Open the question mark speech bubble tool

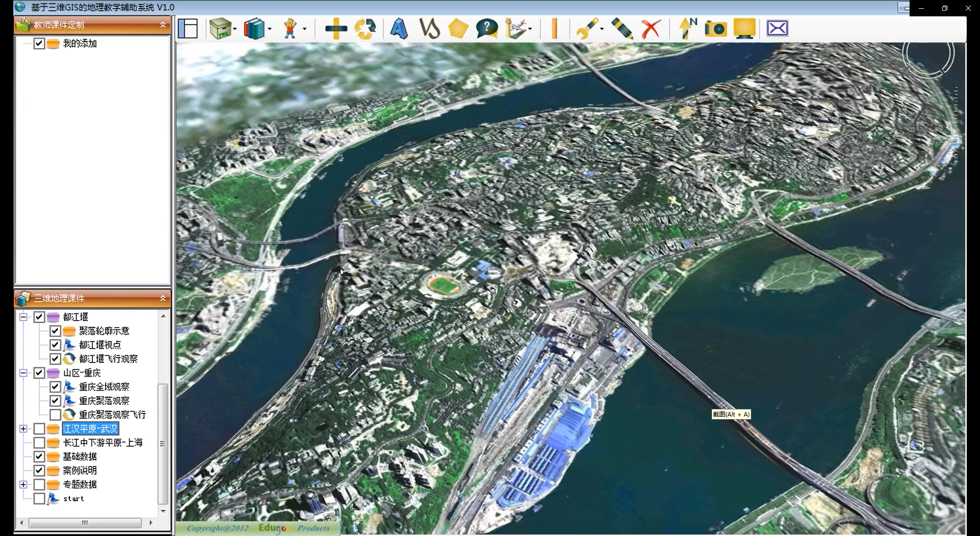point(487,29)
